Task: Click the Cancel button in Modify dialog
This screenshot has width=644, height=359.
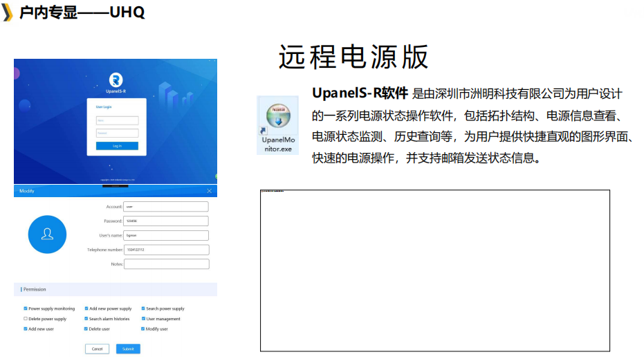Action: click(97, 349)
